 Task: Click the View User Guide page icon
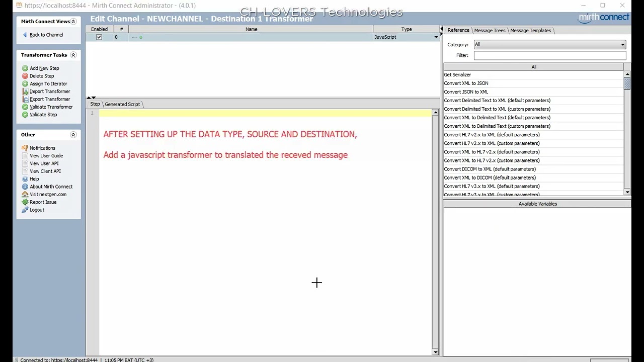pyautogui.click(x=25, y=156)
